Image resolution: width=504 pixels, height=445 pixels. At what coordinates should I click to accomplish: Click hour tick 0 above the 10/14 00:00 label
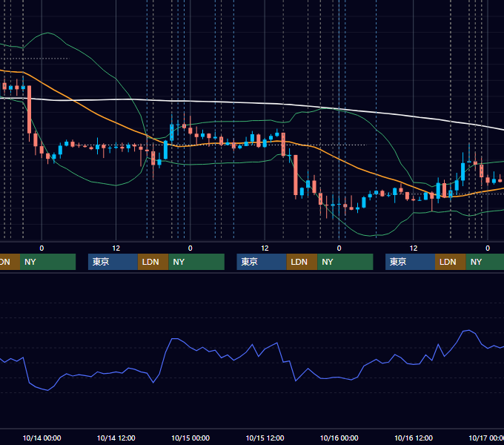point(42,248)
